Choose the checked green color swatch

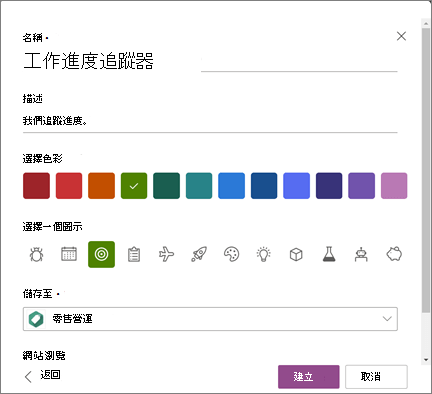tap(134, 186)
